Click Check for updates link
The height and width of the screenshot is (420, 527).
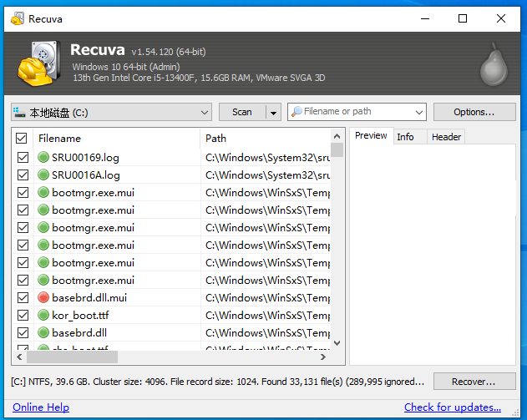coord(453,407)
